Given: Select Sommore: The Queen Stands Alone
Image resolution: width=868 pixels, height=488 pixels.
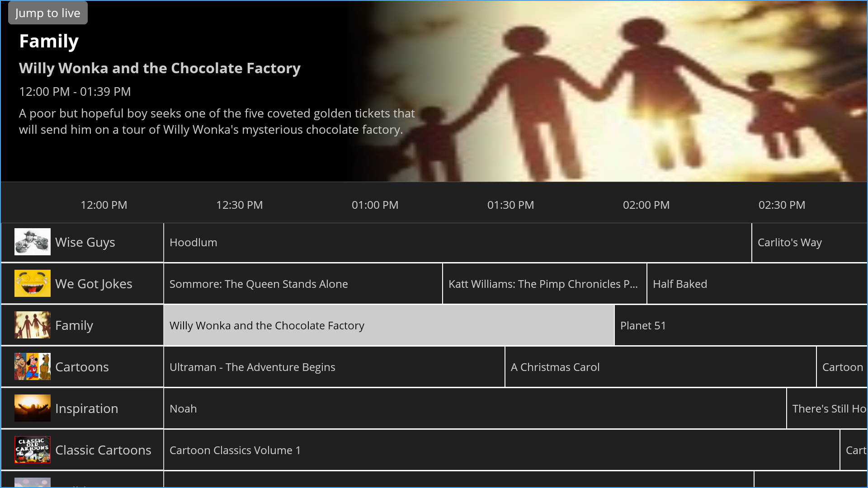Looking at the screenshot, I should click(x=302, y=284).
